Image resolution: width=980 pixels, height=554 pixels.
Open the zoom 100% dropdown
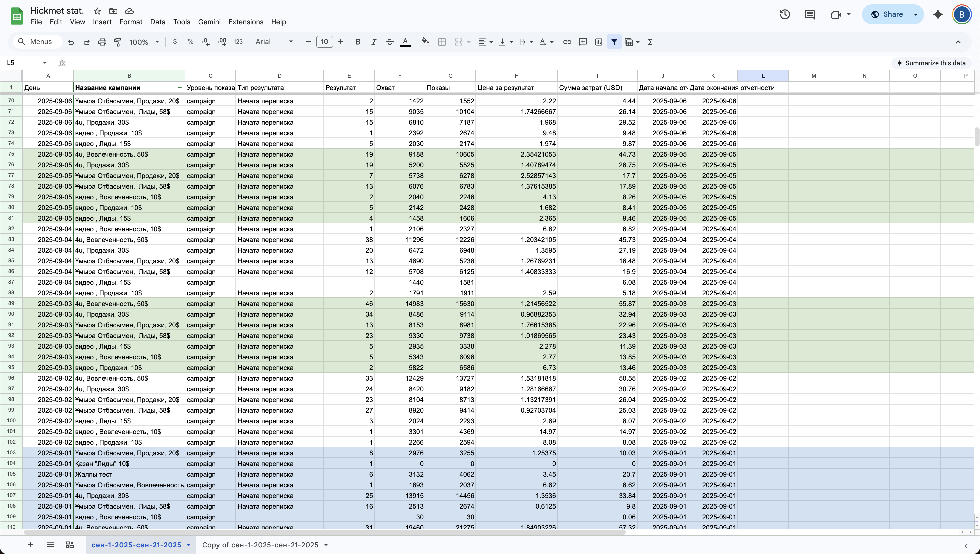point(144,42)
